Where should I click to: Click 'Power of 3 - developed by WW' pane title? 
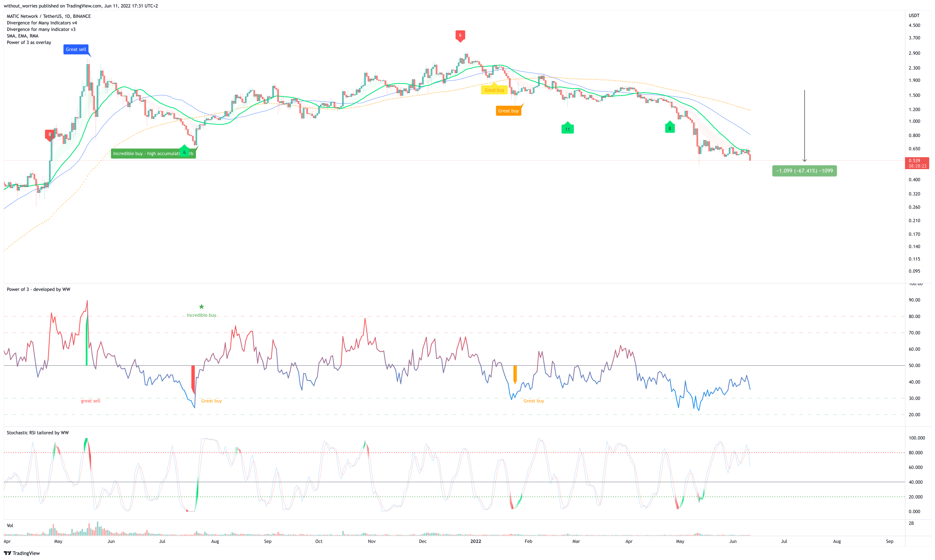point(38,289)
